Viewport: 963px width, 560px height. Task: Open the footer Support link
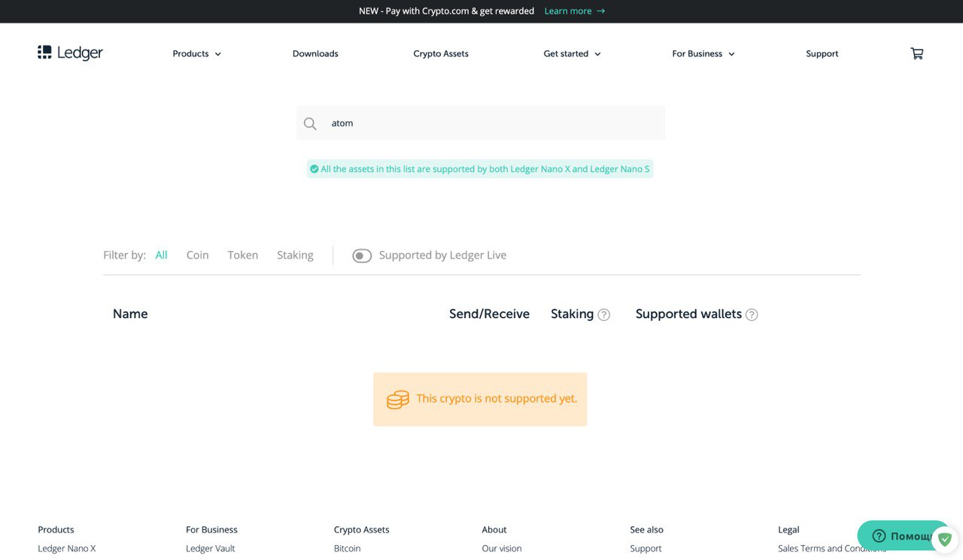(x=646, y=549)
